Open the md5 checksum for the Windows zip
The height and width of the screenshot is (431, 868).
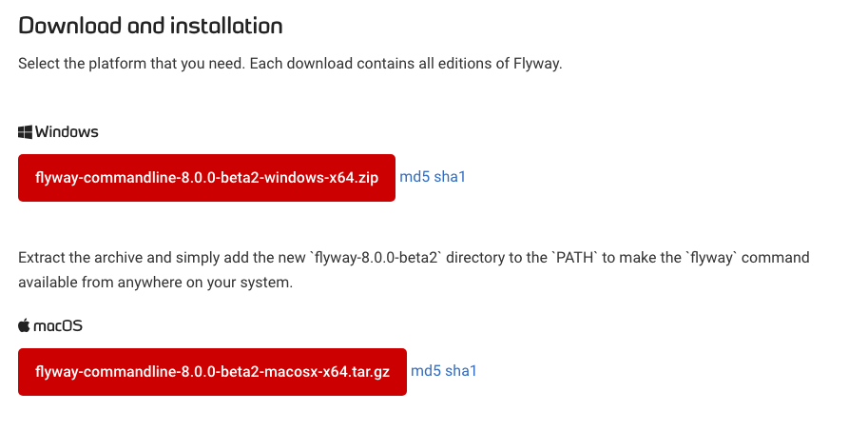415,177
